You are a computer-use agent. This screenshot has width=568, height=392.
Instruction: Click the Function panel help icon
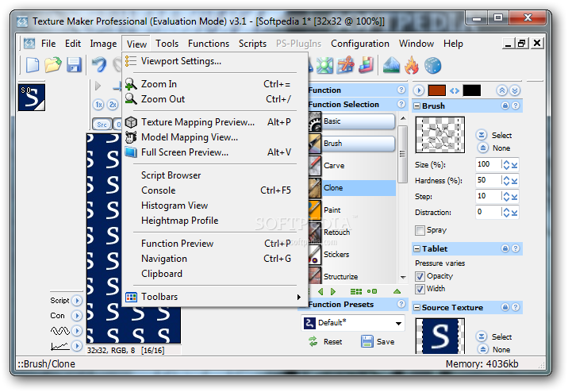pos(401,90)
